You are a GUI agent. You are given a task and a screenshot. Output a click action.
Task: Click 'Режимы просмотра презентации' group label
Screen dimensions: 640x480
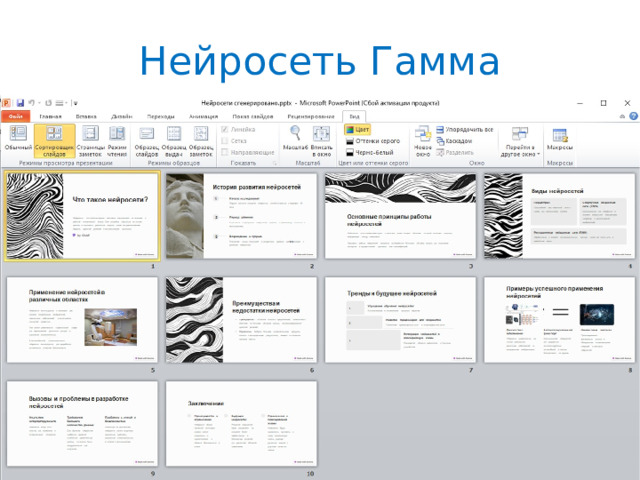[x=66, y=163]
